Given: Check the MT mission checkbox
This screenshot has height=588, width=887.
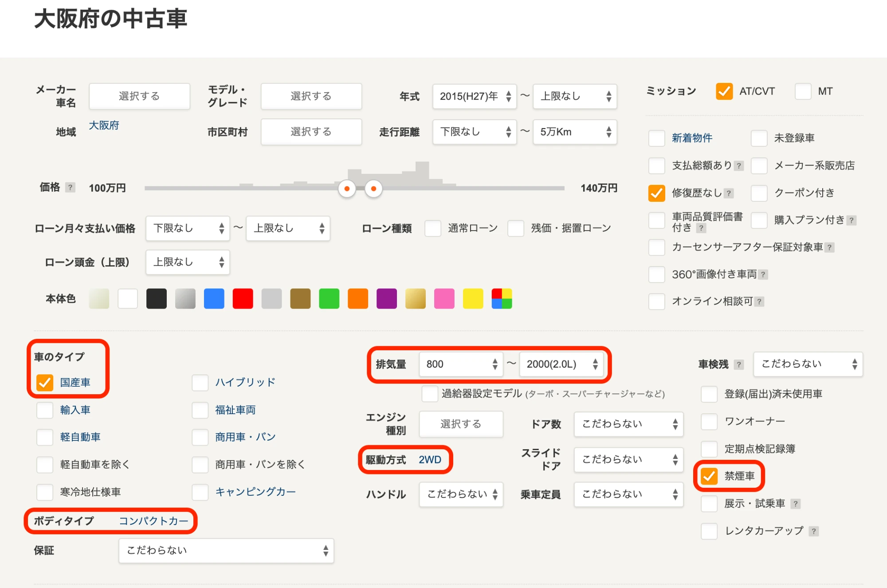Looking at the screenshot, I should 803,91.
